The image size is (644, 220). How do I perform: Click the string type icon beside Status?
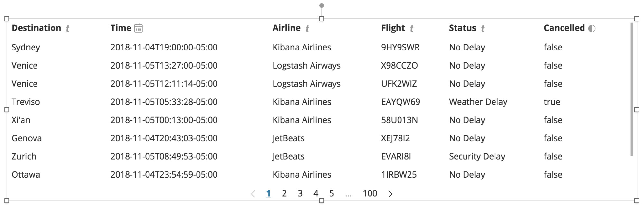(x=483, y=29)
